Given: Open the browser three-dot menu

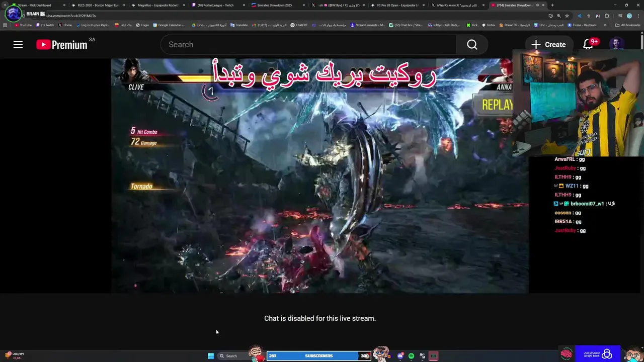Looking at the screenshot, I should tap(639, 16).
